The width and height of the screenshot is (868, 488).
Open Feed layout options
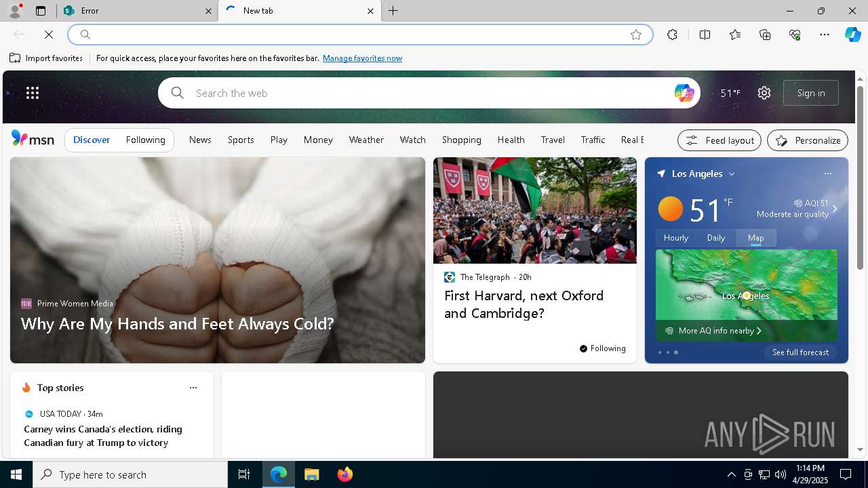[x=719, y=140]
